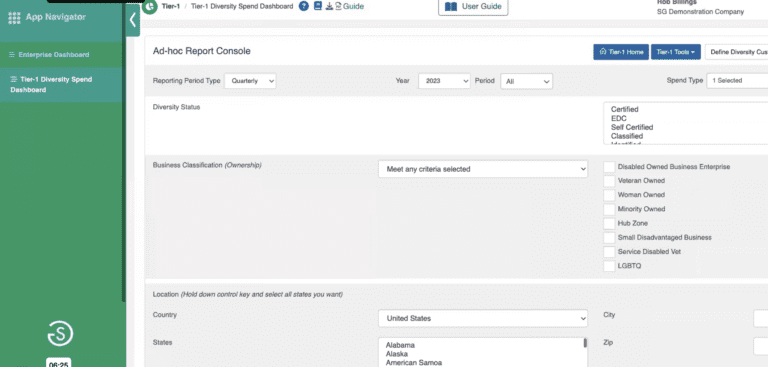Click the Enterprise Dashboard list icon
768x367 pixels.
(x=12, y=54)
